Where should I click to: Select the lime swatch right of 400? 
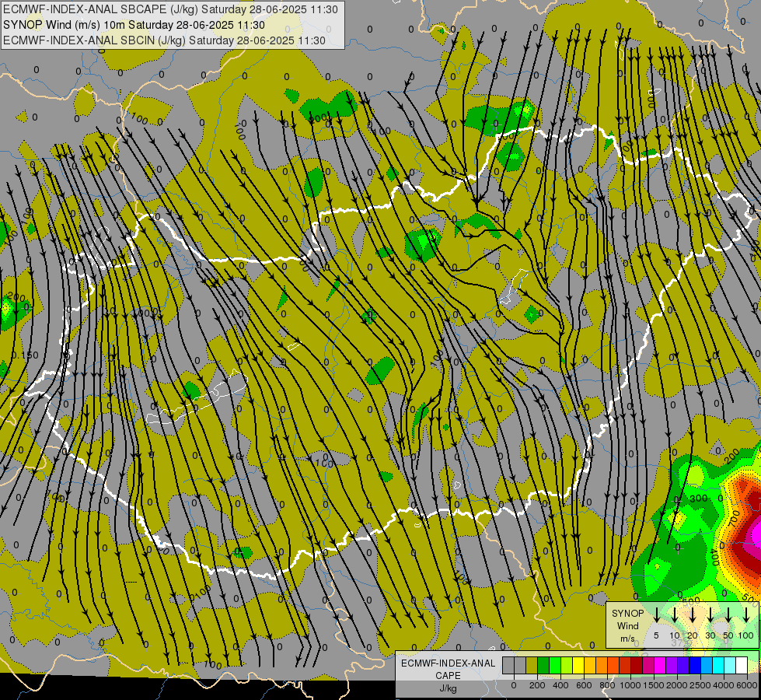[567, 665]
